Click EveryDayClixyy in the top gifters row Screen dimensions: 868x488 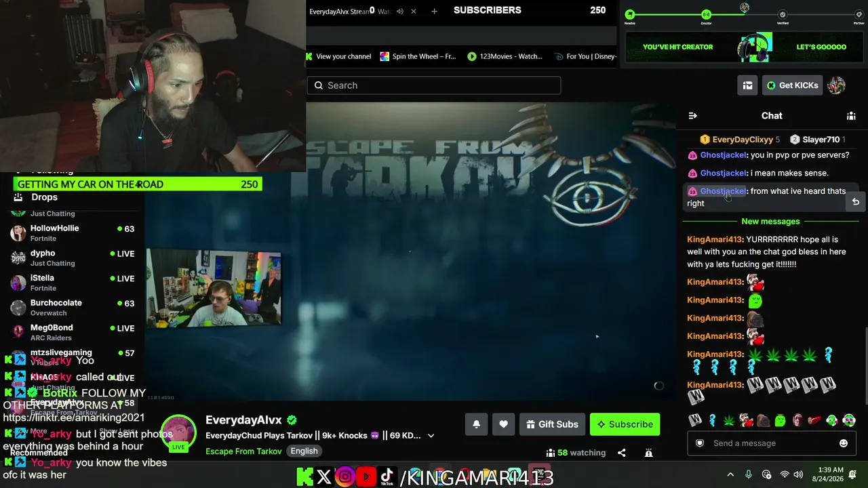click(x=743, y=140)
